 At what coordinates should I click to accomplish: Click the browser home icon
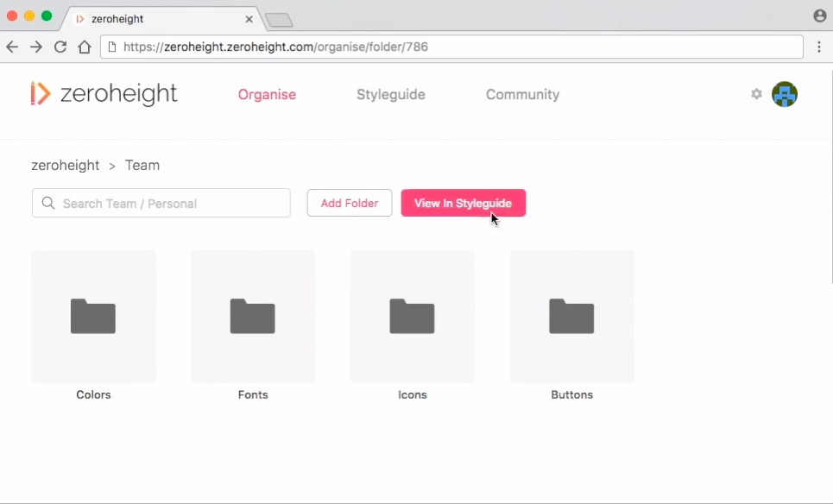85,47
